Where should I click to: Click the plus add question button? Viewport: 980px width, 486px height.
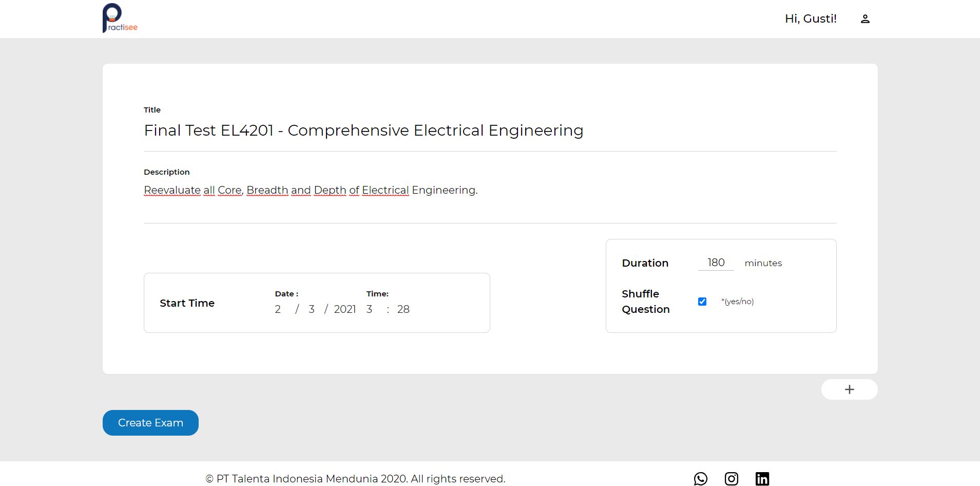[x=849, y=389]
